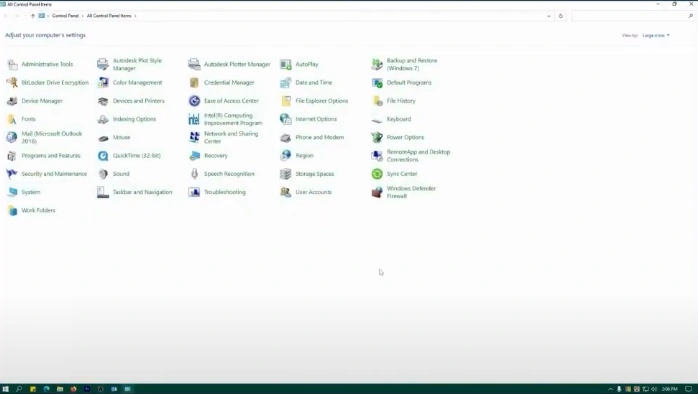The image size is (698, 394).
Task: Open the Administrative Tools icon
Action: (x=12, y=65)
